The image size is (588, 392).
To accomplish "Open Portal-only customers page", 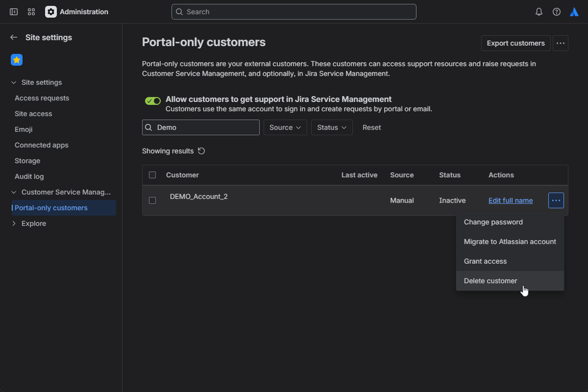I will (x=64, y=208).
